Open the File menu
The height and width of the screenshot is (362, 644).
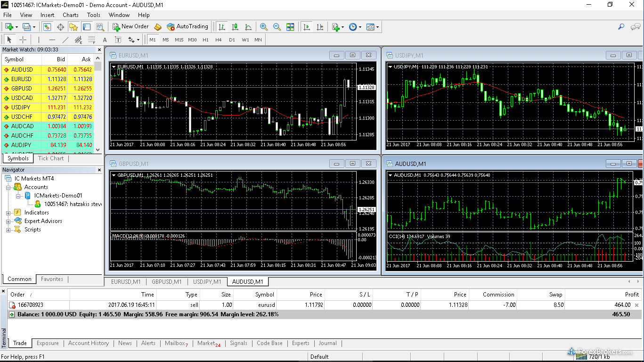[8, 15]
